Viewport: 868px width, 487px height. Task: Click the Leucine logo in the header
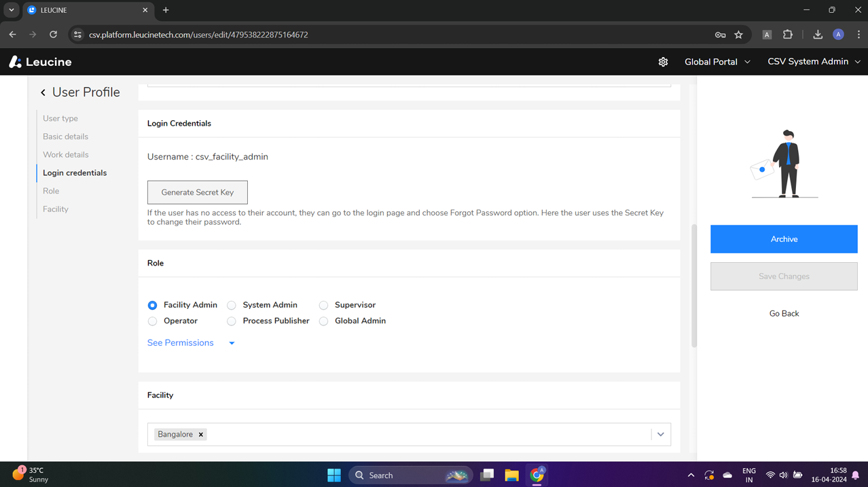pos(39,62)
